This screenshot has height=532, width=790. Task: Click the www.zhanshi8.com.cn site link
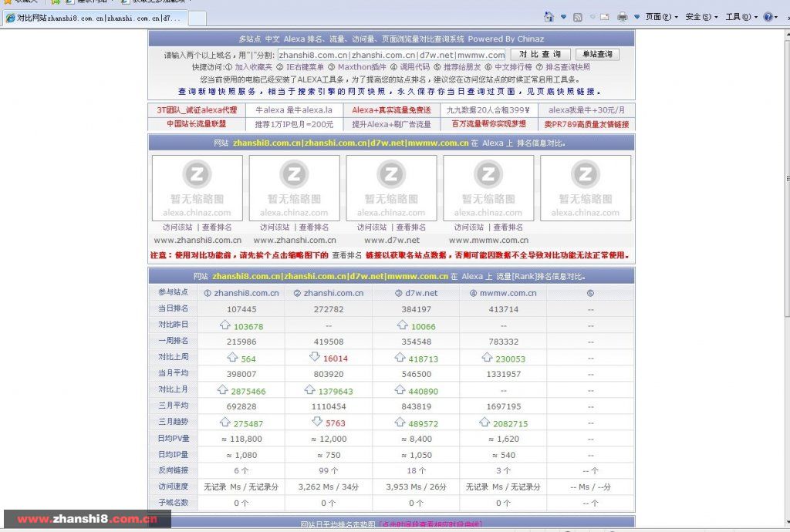pyautogui.click(x=197, y=241)
